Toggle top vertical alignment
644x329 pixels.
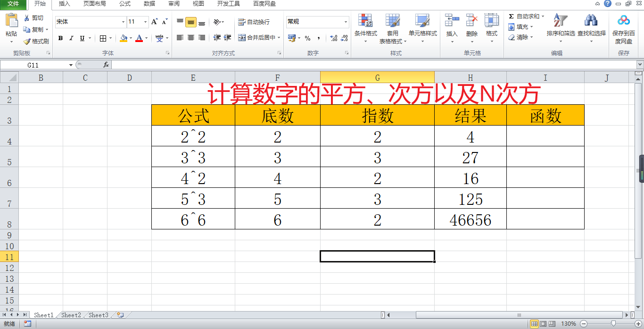tap(180, 22)
